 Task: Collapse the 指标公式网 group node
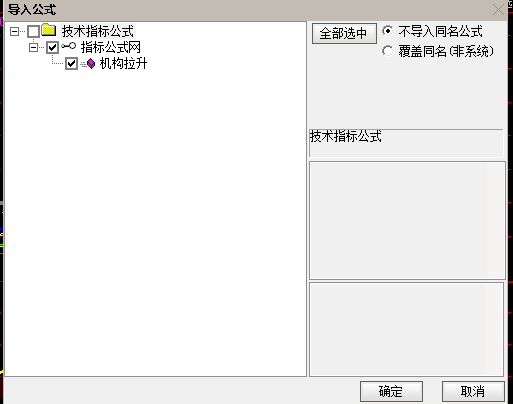[x=33, y=47]
